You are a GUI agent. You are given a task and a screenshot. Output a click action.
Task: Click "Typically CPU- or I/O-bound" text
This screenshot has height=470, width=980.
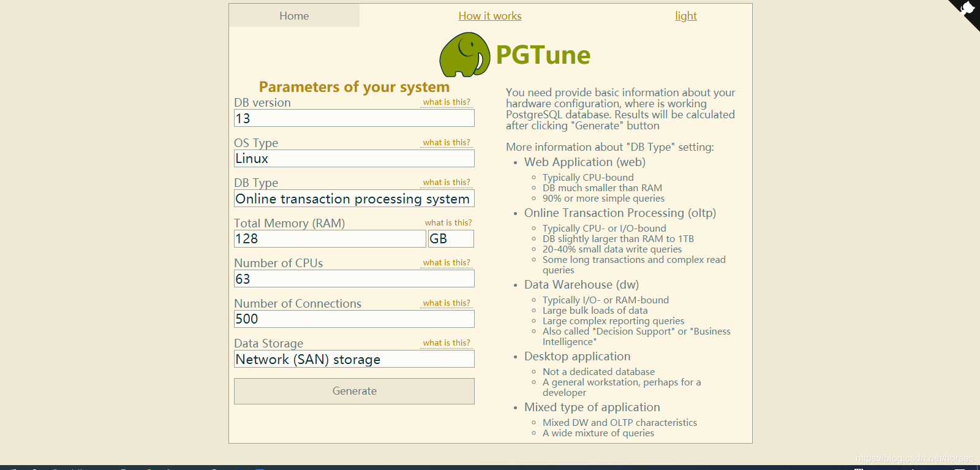pyautogui.click(x=604, y=229)
